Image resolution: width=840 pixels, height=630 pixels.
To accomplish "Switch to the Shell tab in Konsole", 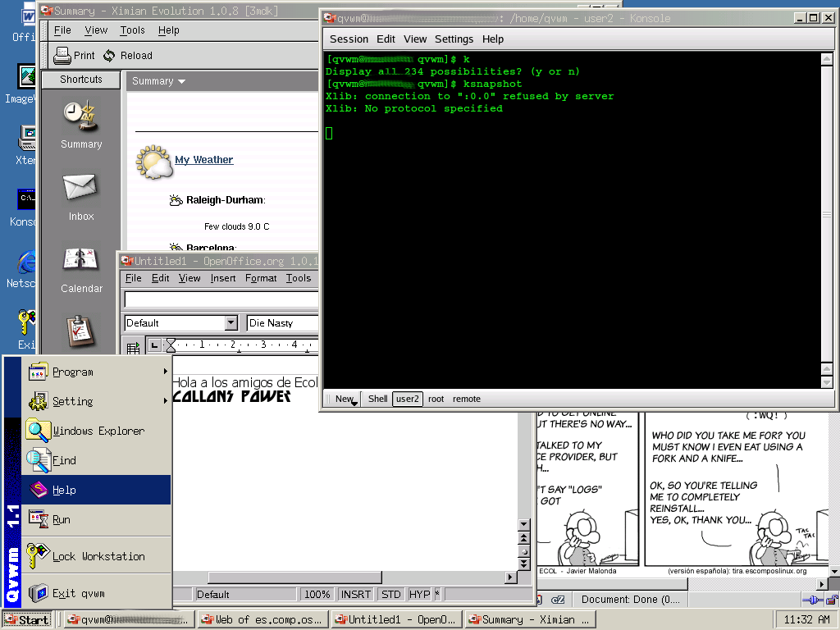I will click(x=377, y=399).
